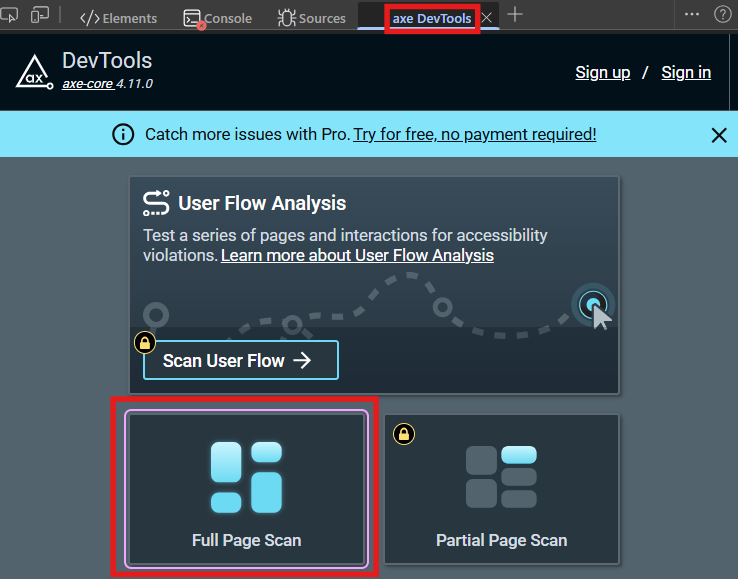Screen dimensions: 738x579
Task: Select the Partial Page Scan card
Action: (x=501, y=489)
